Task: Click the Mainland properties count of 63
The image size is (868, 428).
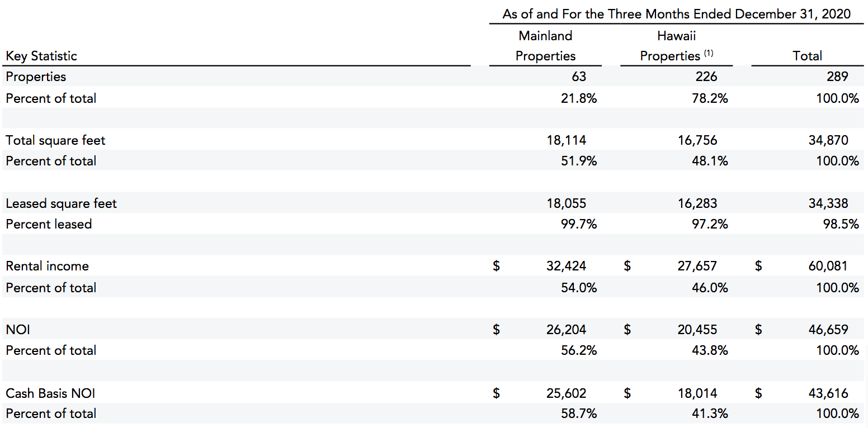Action: tap(578, 77)
